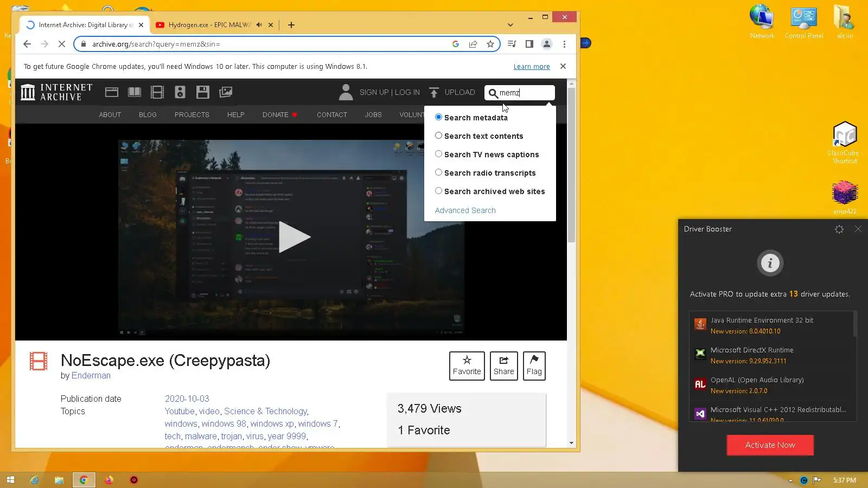Image resolution: width=868 pixels, height=488 pixels.
Task: Bookmark this page with the star icon
Action: point(490,44)
